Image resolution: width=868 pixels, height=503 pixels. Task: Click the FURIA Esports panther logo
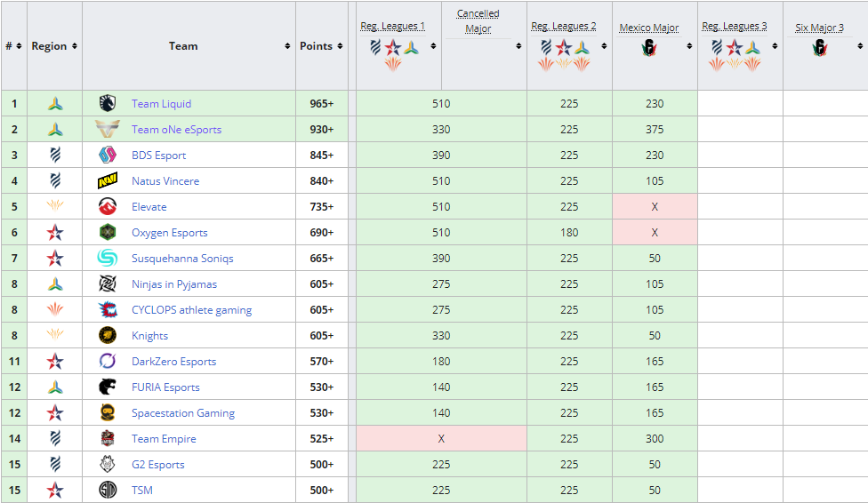coord(108,387)
